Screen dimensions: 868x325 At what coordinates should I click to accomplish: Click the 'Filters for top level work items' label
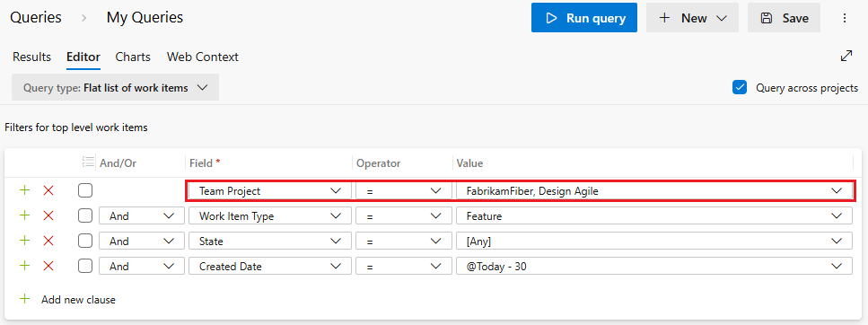coord(76,127)
